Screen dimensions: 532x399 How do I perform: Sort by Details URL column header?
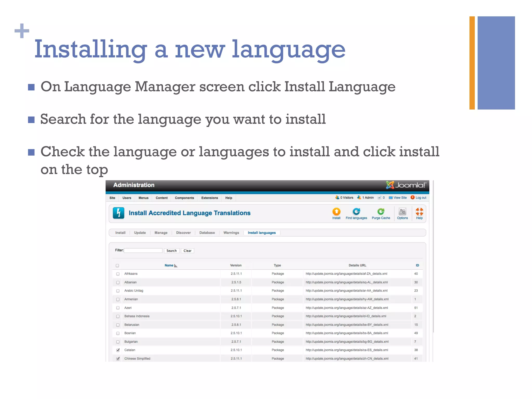click(357, 265)
